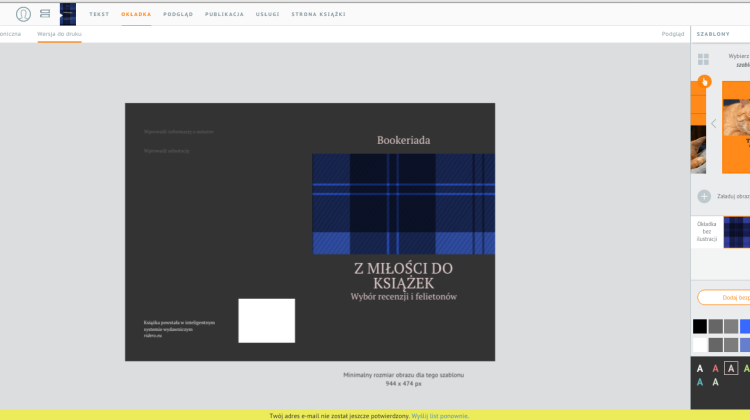Screen dimensions: 750x420
Task: Go to previous template with left chevron
Action: click(x=714, y=123)
